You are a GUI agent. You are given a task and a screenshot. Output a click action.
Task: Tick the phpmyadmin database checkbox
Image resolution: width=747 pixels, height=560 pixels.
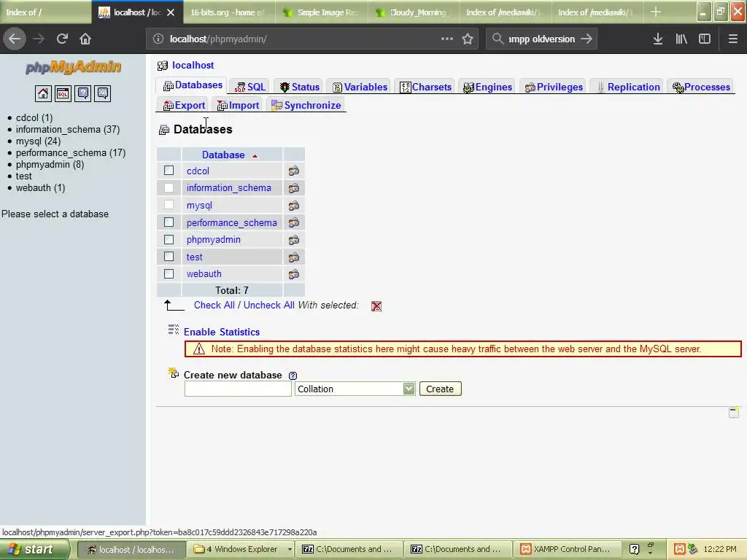pyautogui.click(x=169, y=239)
